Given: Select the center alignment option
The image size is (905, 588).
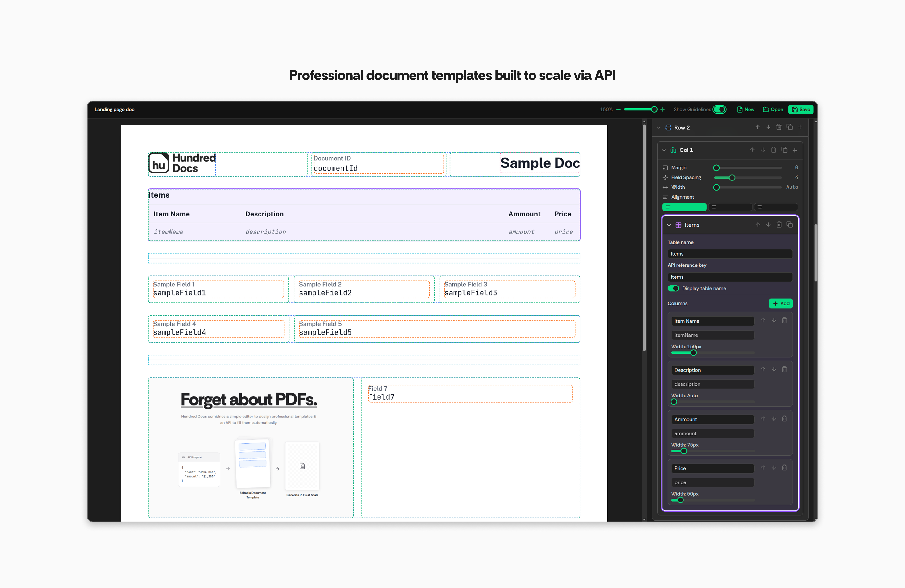Looking at the screenshot, I should 730,207.
